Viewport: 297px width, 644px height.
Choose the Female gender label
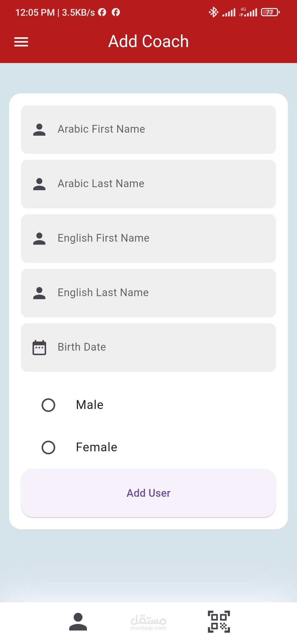(x=97, y=447)
